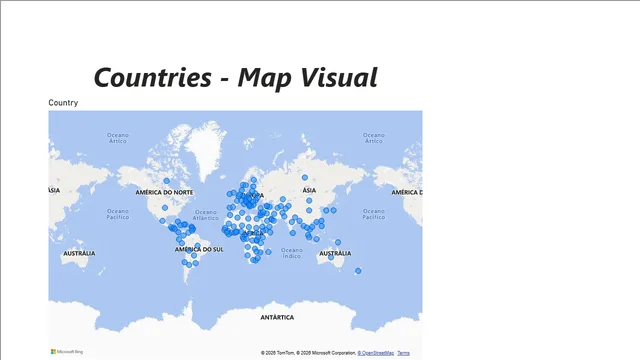Click the 'AMÉRICA DO NORTE' map label
This screenshot has width=640, height=360.
pos(164,192)
